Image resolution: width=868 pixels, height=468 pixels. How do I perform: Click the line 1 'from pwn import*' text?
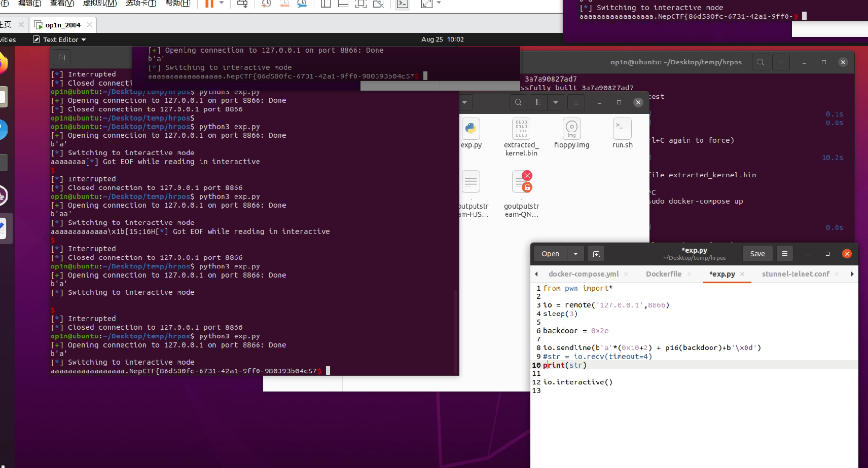pos(577,288)
